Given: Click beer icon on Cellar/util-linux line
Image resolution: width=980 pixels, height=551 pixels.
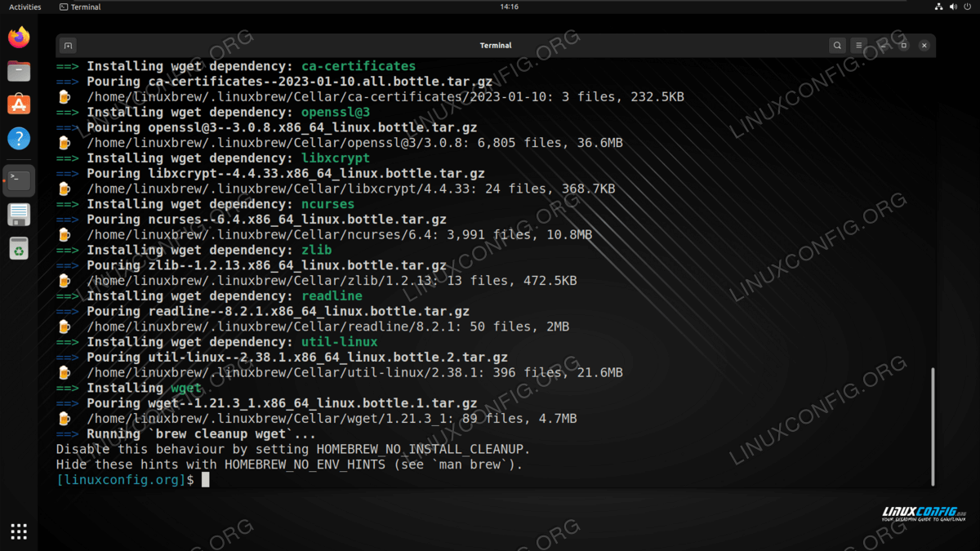Looking at the screenshot, I should point(65,373).
